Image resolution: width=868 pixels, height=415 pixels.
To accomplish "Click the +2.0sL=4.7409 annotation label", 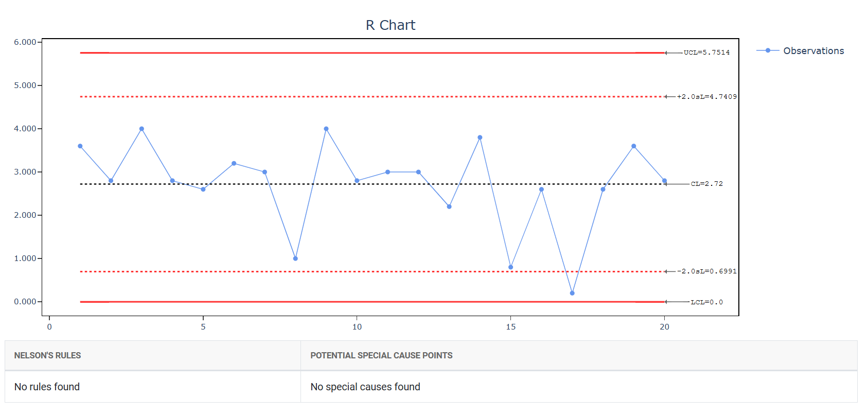I will 706,97.
